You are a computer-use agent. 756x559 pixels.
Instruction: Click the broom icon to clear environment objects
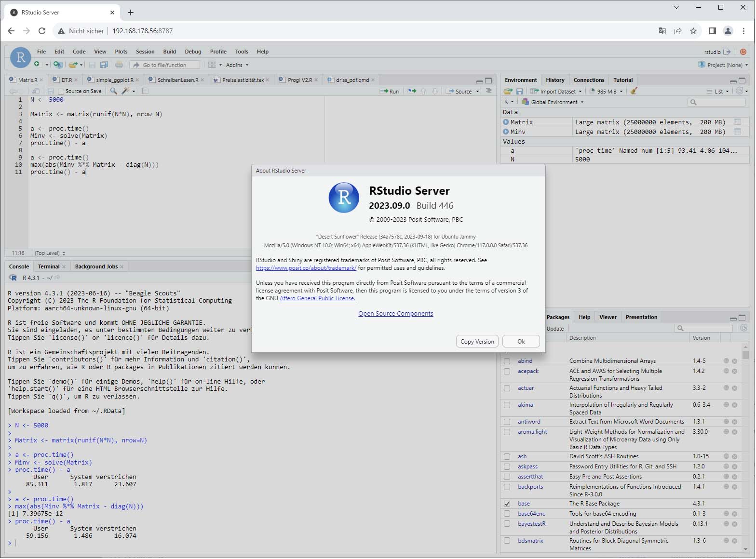(634, 91)
